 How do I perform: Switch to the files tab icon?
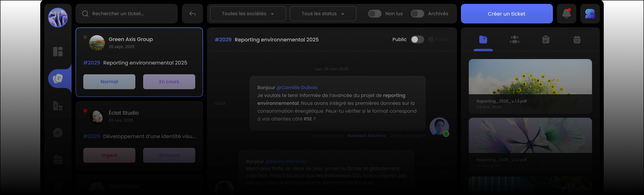[x=483, y=39]
